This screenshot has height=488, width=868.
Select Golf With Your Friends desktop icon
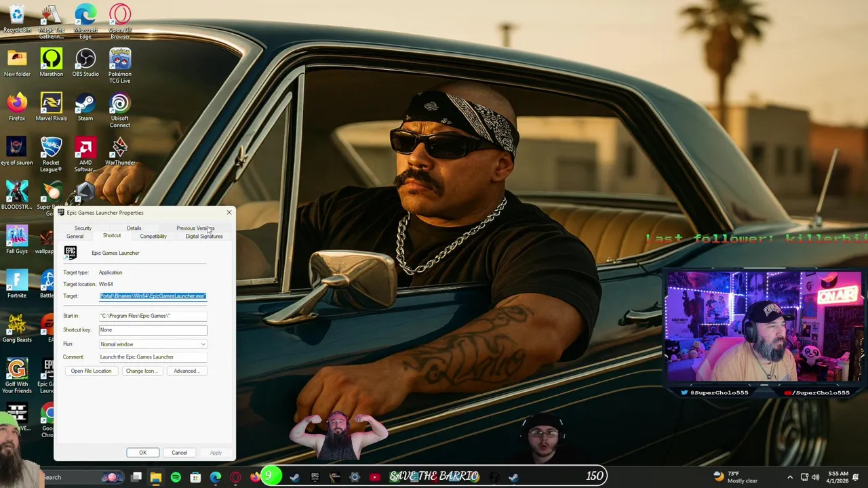(17, 376)
